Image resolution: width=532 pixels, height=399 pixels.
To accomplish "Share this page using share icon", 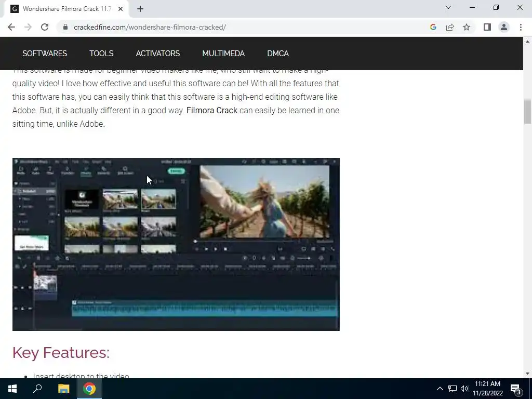I will click(450, 27).
